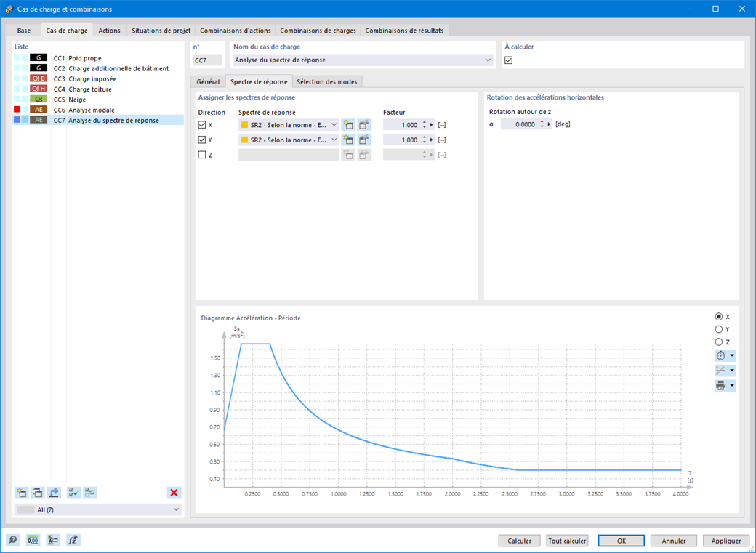Click the axis settings icon beside the diagram
Image resolution: width=756 pixels, height=553 pixels.
pos(721,371)
